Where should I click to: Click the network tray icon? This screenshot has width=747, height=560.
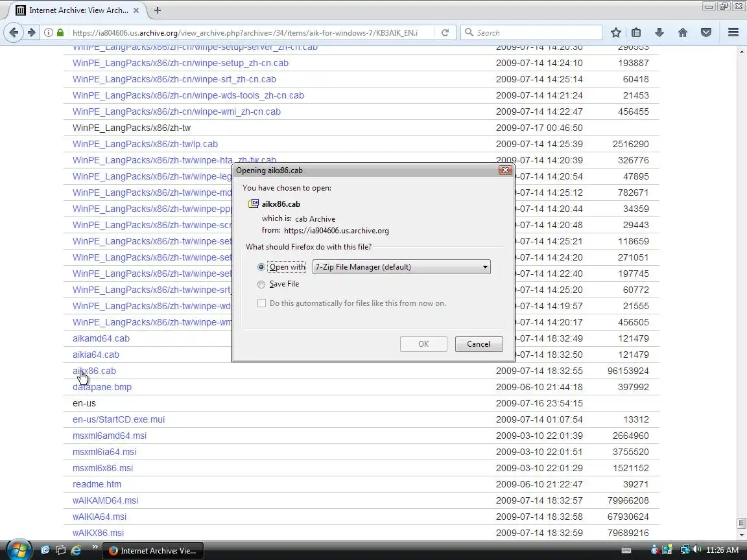click(x=685, y=550)
